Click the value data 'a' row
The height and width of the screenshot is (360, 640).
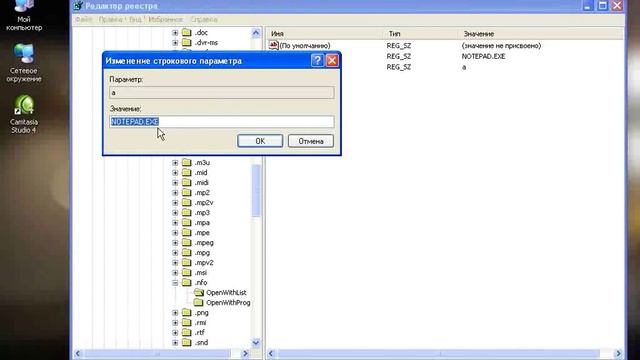464,67
